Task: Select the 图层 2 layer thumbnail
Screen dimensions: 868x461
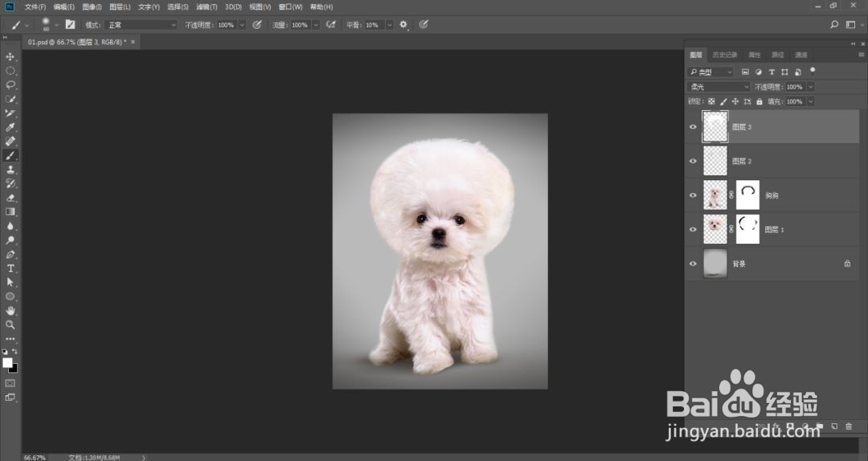Action: tap(714, 161)
